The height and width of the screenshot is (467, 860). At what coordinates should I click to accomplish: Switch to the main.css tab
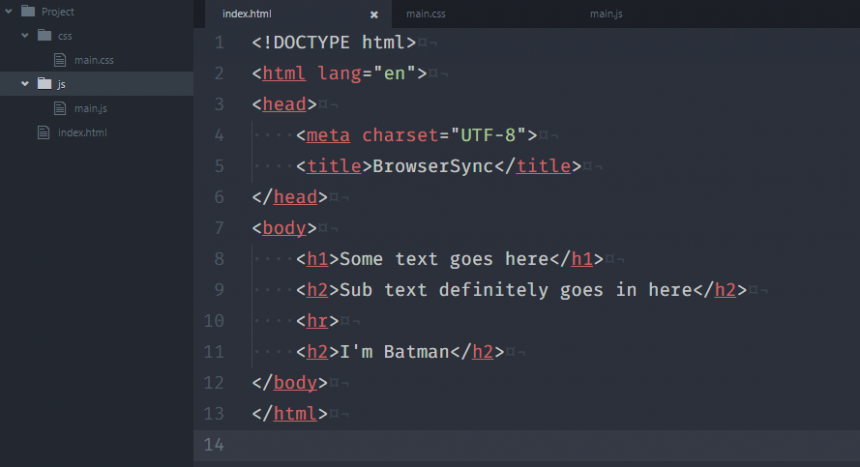tap(426, 14)
